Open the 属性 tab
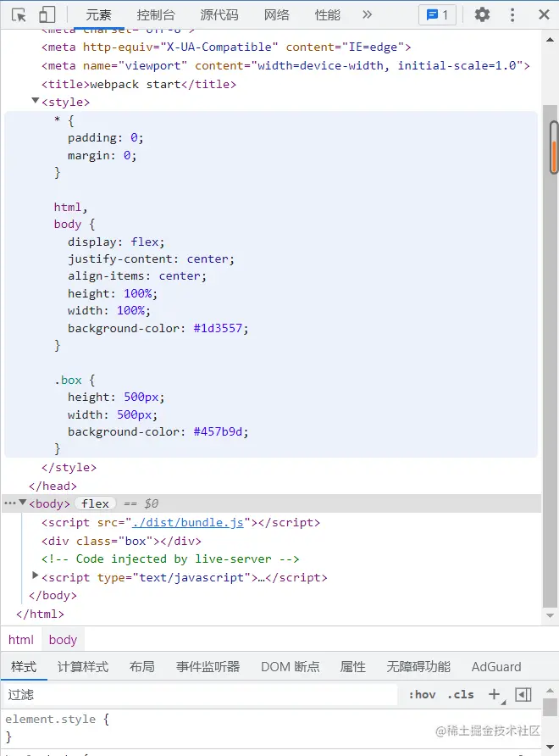Viewport: 559px width, 756px height. pyautogui.click(x=352, y=667)
